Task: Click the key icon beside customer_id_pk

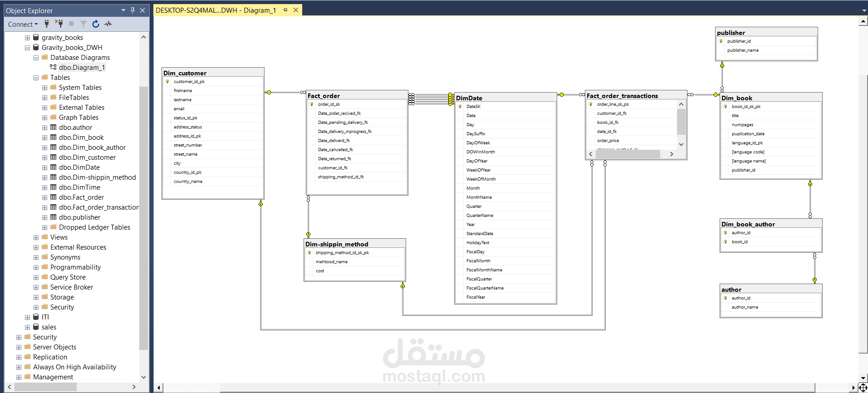Action: [x=167, y=82]
